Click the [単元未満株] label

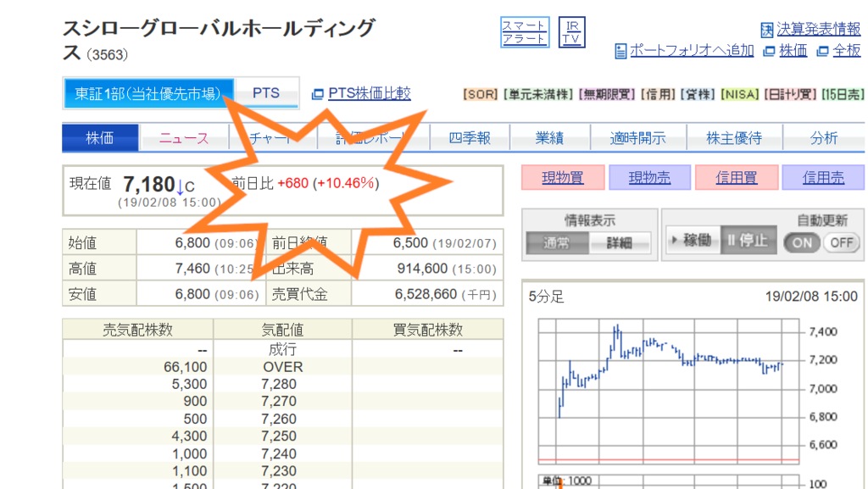[x=538, y=95]
